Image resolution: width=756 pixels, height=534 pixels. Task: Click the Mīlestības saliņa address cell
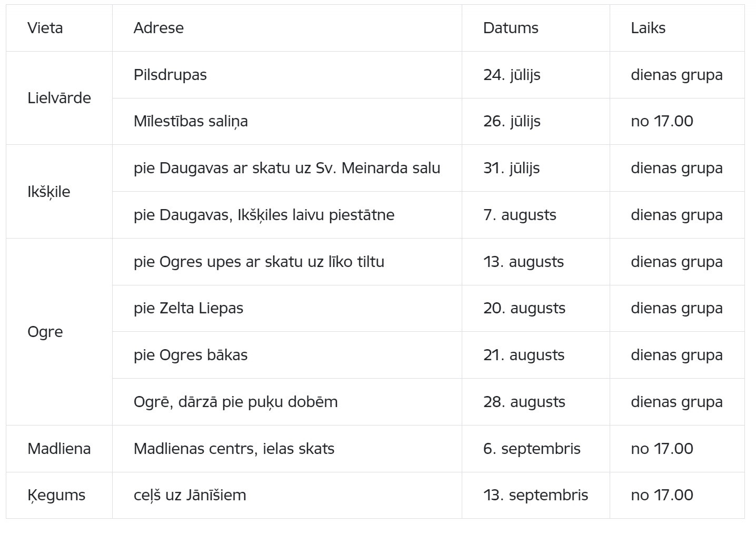pyautogui.click(x=287, y=121)
